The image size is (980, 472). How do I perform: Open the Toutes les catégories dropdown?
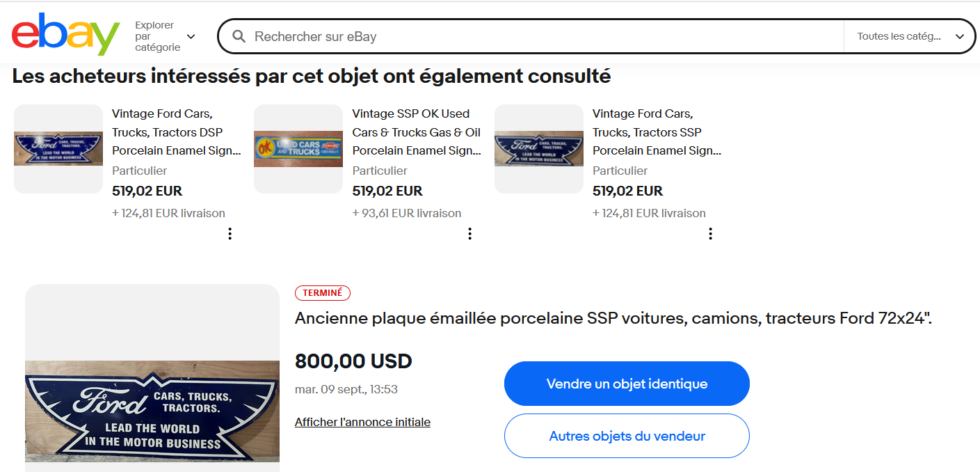(910, 36)
